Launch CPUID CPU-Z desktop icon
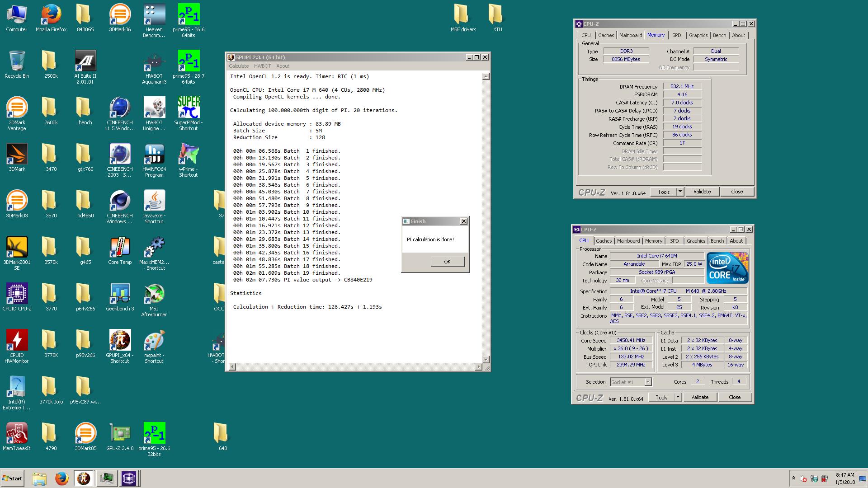Screen dimensions: 868x488 click(x=17, y=297)
